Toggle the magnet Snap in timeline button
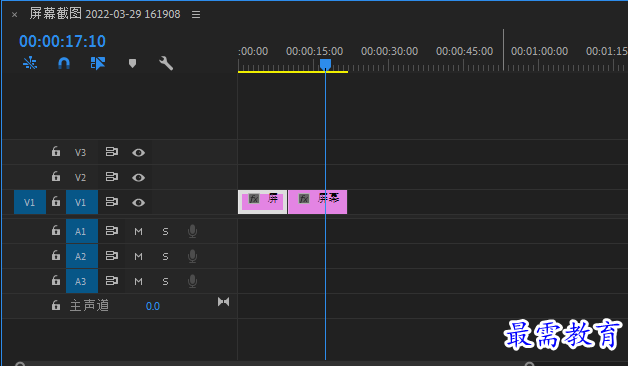Viewport: 628px width, 366px height. pyautogui.click(x=64, y=63)
